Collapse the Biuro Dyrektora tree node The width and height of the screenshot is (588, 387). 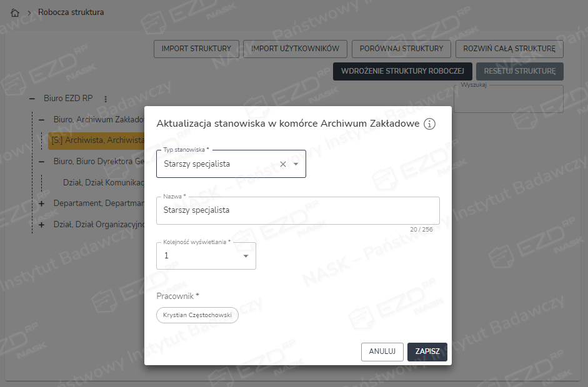coord(42,161)
